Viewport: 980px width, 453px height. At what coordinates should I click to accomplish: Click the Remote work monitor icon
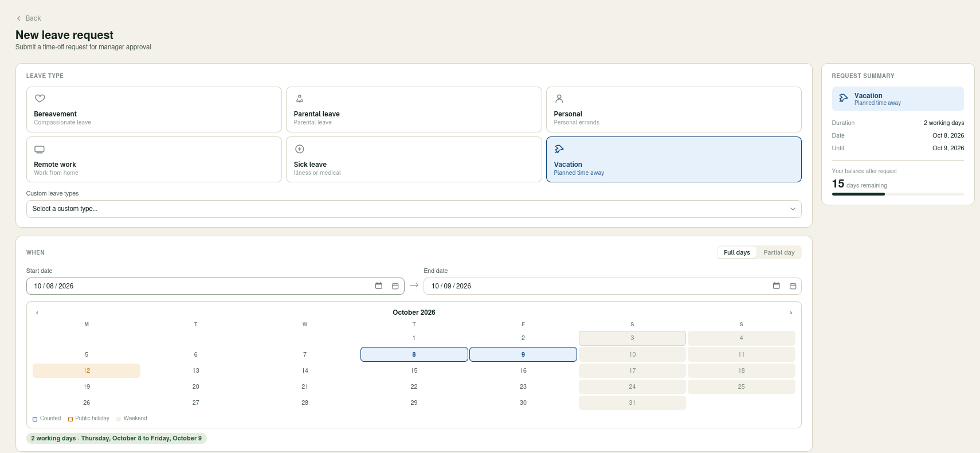tap(40, 149)
